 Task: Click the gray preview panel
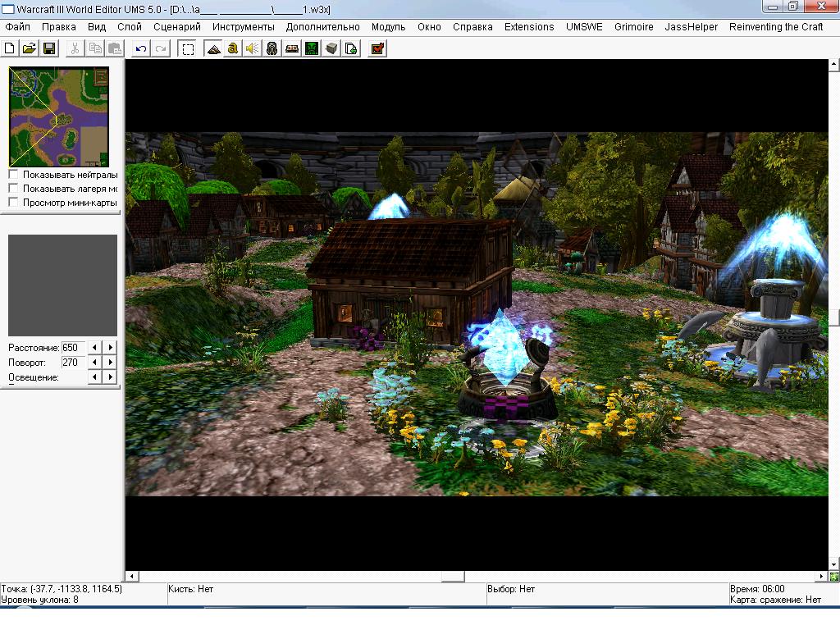(62, 285)
